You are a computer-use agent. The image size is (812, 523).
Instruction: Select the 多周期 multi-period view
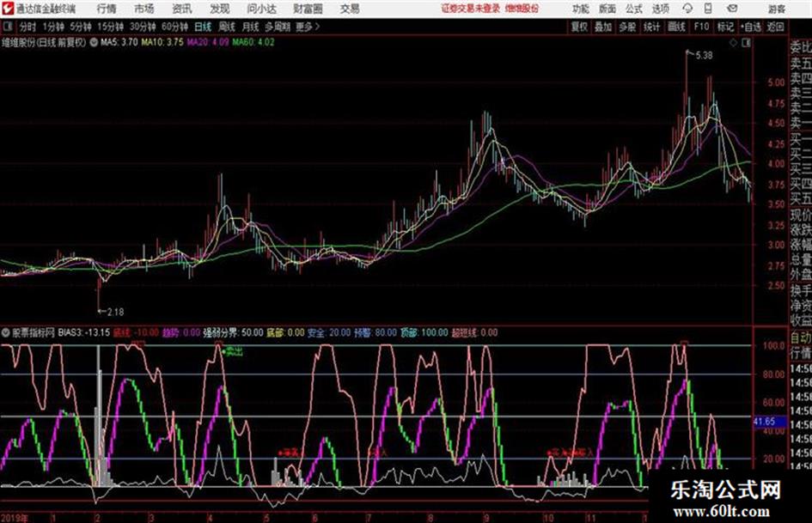pos(278,27)
